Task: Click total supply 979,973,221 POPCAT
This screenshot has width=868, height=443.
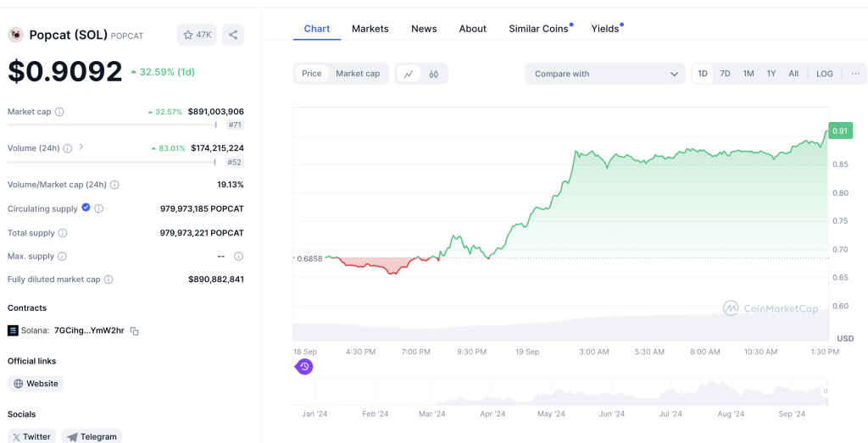Action: (x=202, y=233)
